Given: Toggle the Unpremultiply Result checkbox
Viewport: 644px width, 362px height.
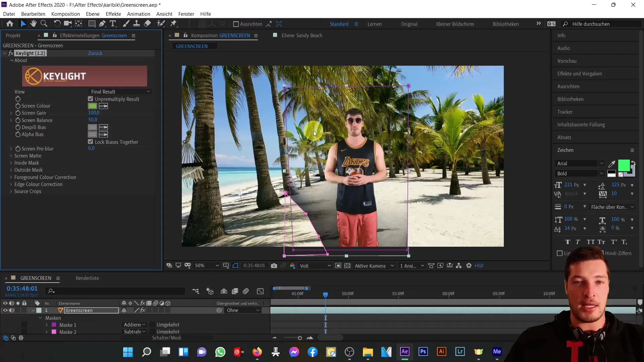Looking at the screenshot, I should coord(91,99).
